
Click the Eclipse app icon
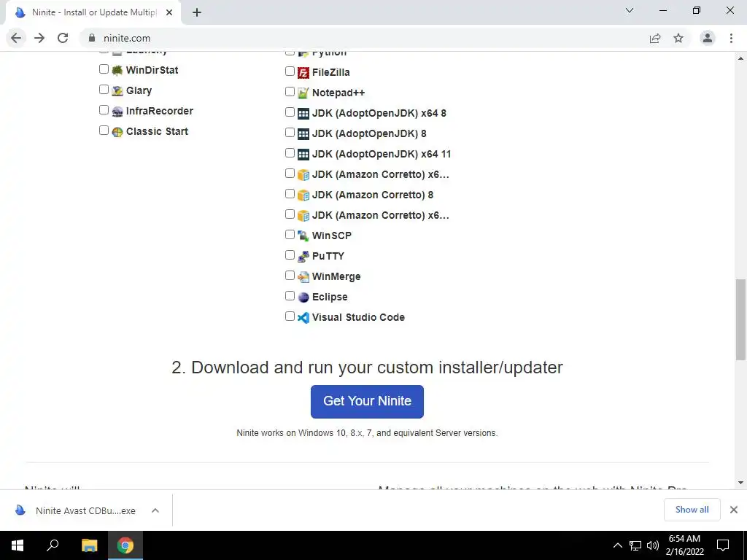[303, 297]
